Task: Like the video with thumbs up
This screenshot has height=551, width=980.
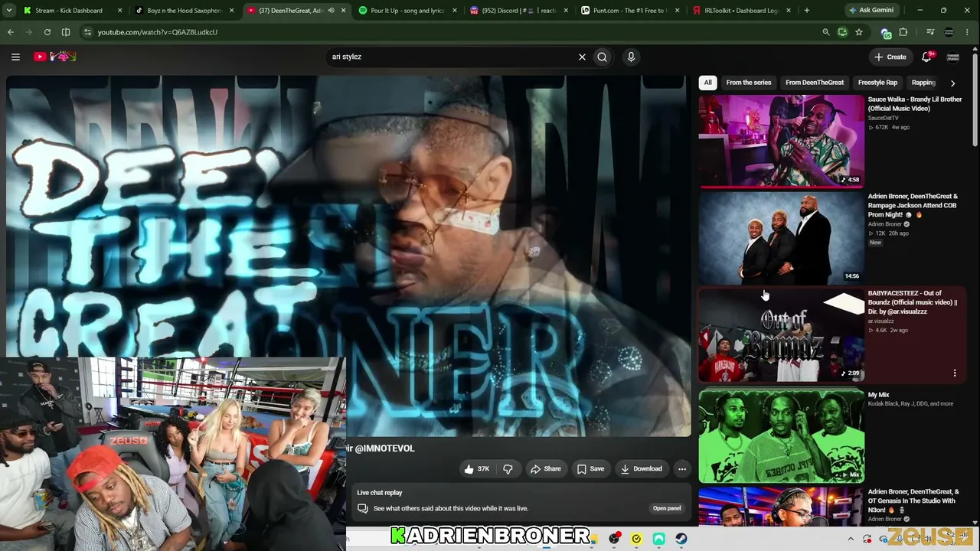Action: click(476, 469)
